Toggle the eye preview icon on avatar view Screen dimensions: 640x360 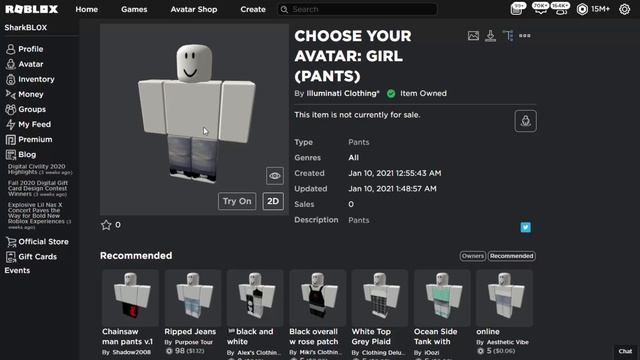click(275, 176)
